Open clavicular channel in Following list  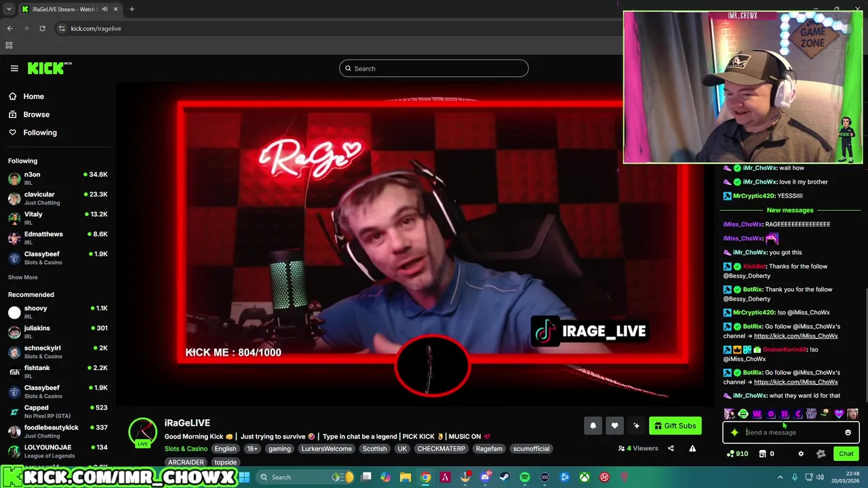coord(58,198)
